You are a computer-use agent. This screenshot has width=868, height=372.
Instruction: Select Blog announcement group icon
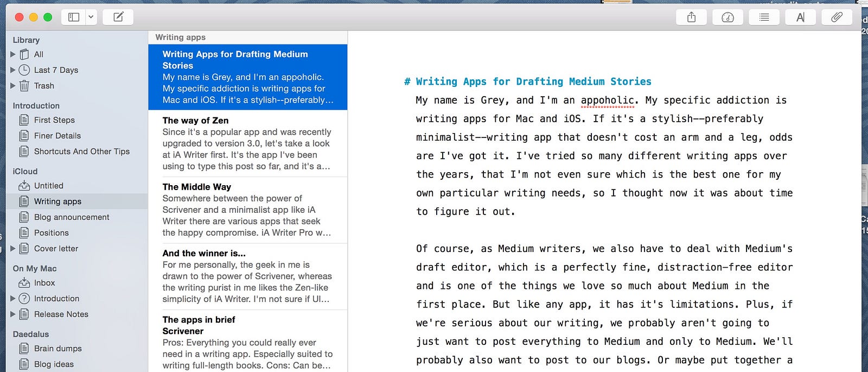pyautogui.click(x=24, y=217)
